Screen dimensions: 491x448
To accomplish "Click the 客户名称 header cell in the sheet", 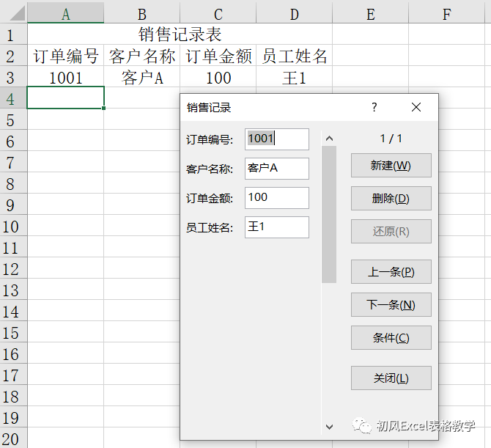I will point(142,56).
